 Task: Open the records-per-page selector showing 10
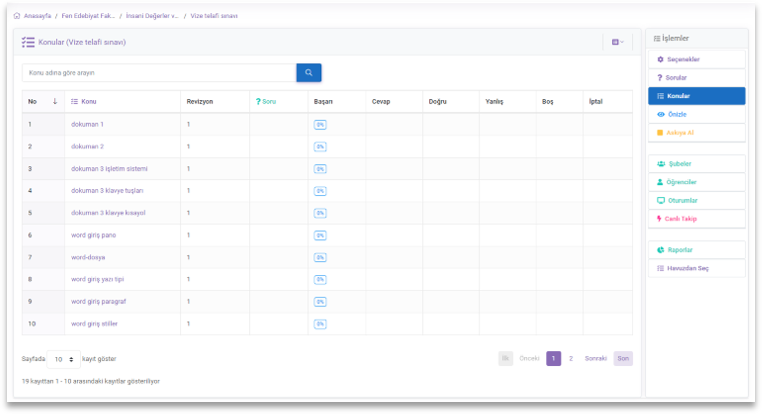63,358
